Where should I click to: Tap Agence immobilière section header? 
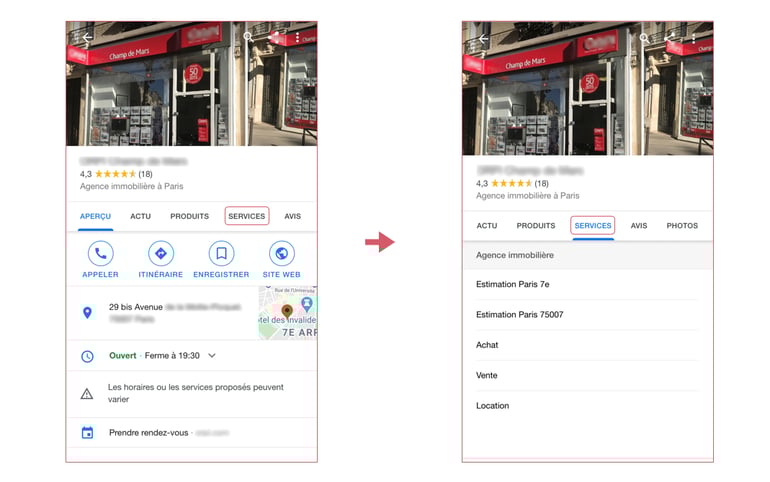coord(587,255)
